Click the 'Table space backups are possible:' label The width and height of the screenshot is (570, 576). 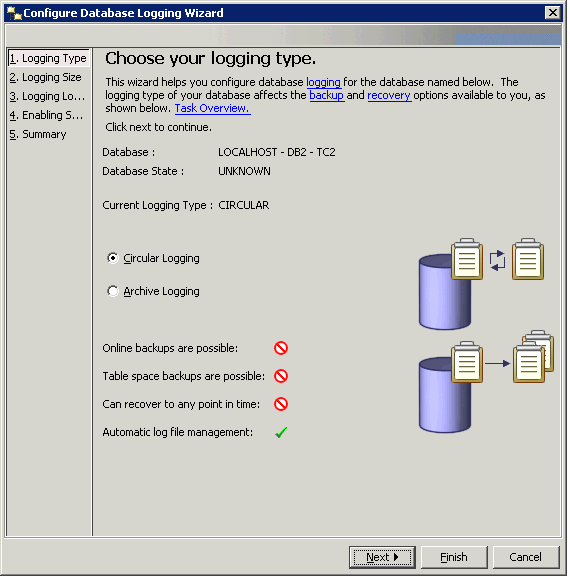coord(184,376)
